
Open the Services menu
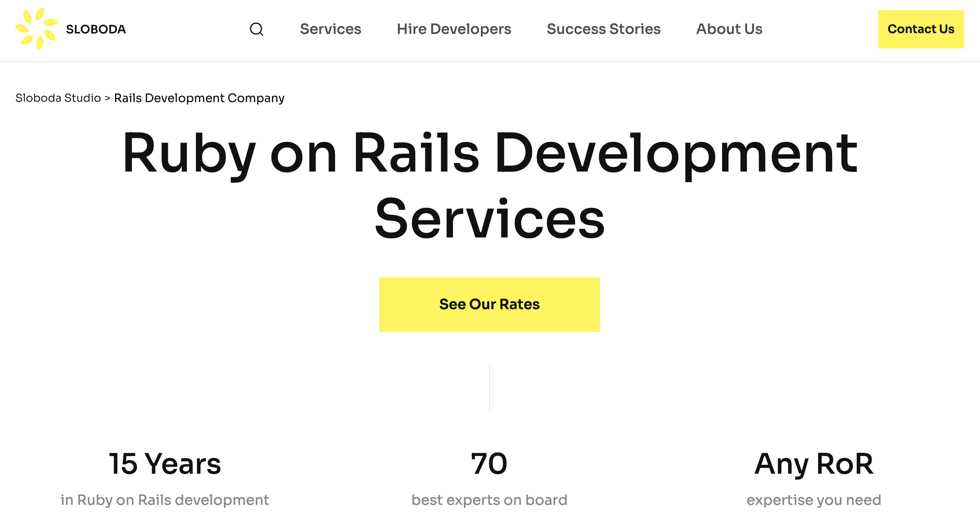coord(330,29)
